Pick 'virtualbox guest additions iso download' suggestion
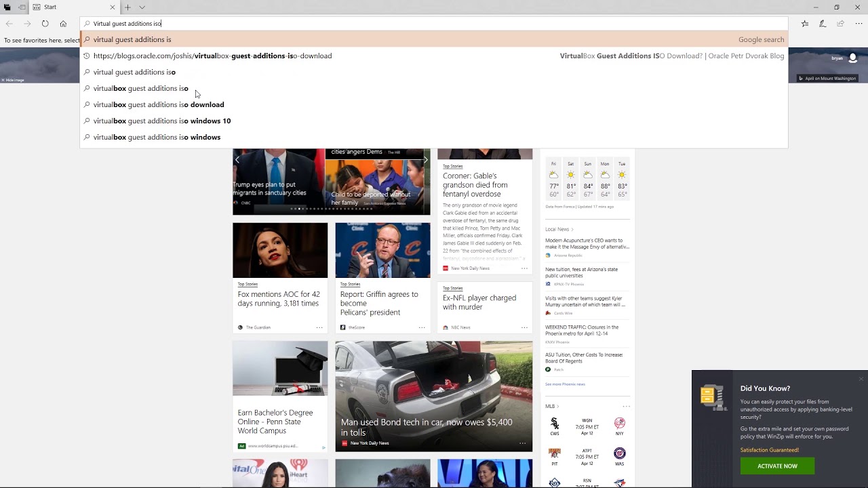The image size is (868, 488). pyautogui.click(x=434, y=104)
